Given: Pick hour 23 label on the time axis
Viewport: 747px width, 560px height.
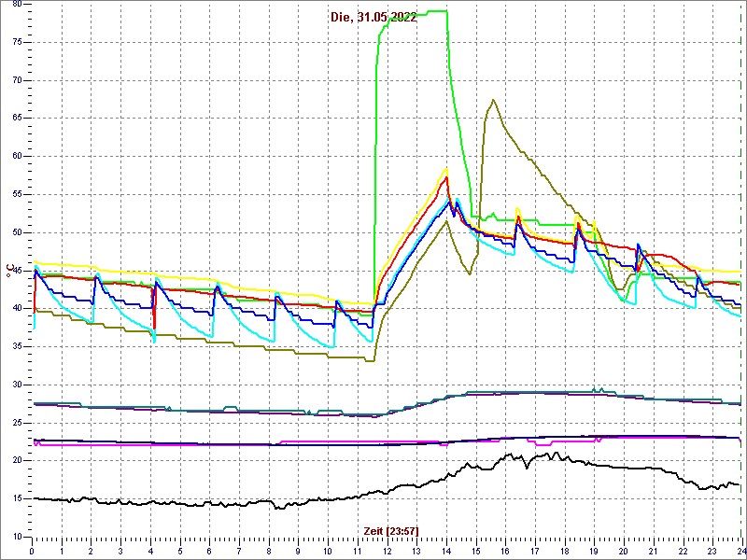Looking at the screenshot, I should click(x=712, y=552).
